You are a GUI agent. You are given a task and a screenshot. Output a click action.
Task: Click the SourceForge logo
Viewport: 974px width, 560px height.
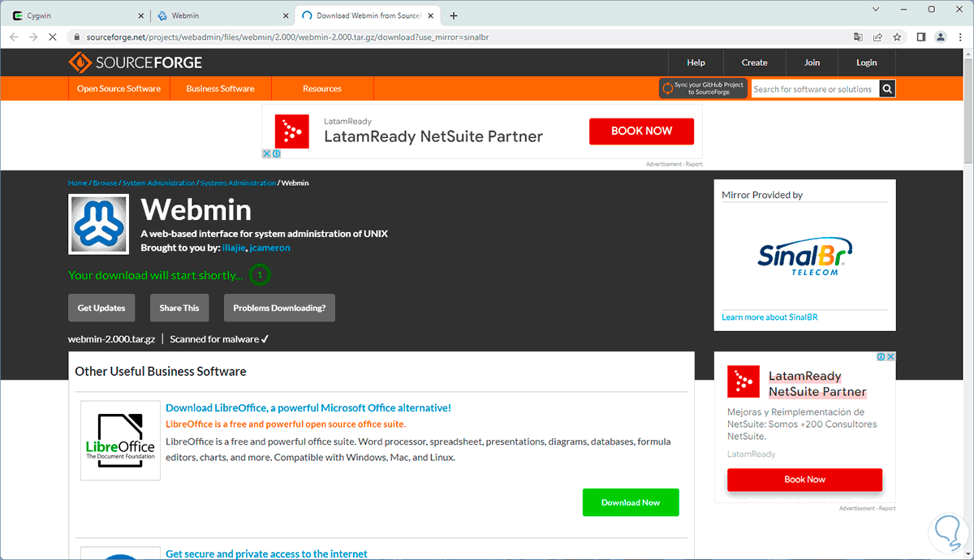click(136, 62)
